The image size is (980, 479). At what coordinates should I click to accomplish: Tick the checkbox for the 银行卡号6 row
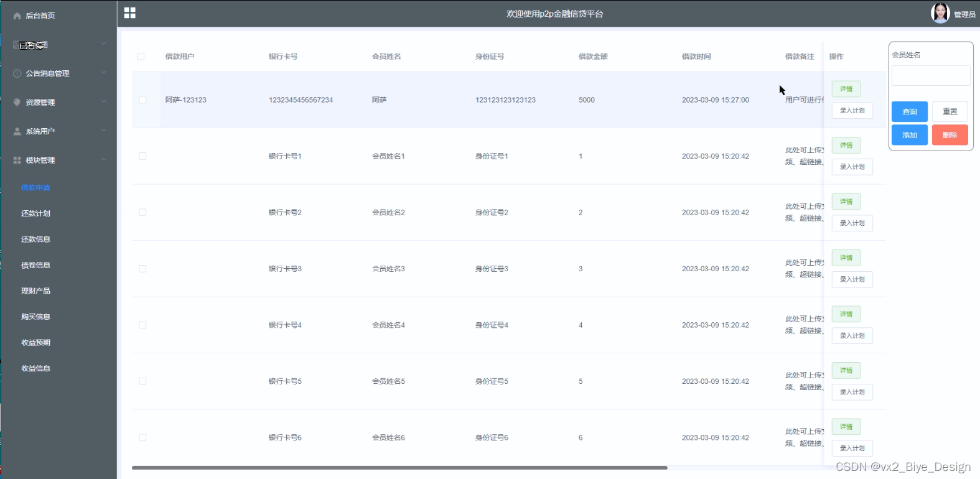coord(142,437)
